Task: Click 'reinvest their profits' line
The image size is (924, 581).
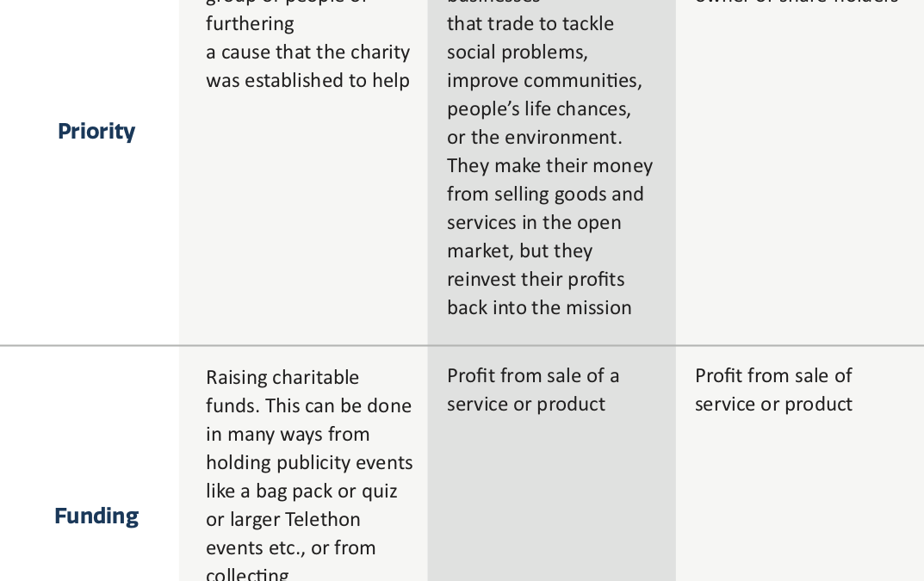Action: 536,279
